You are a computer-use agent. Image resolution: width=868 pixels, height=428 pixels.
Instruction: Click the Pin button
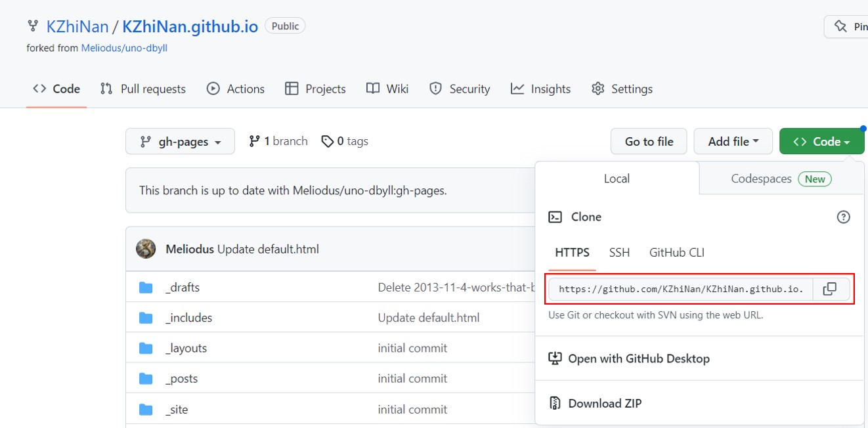coord(846,27)
